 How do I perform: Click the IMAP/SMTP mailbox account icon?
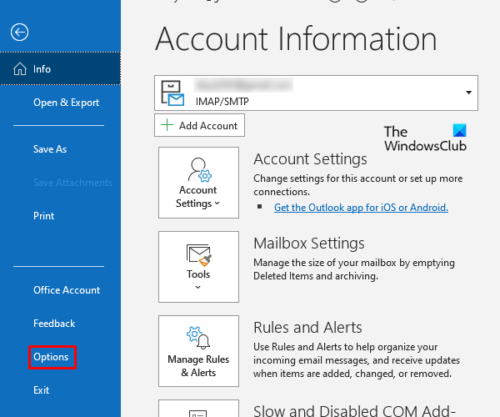click(x=172, y=93)
